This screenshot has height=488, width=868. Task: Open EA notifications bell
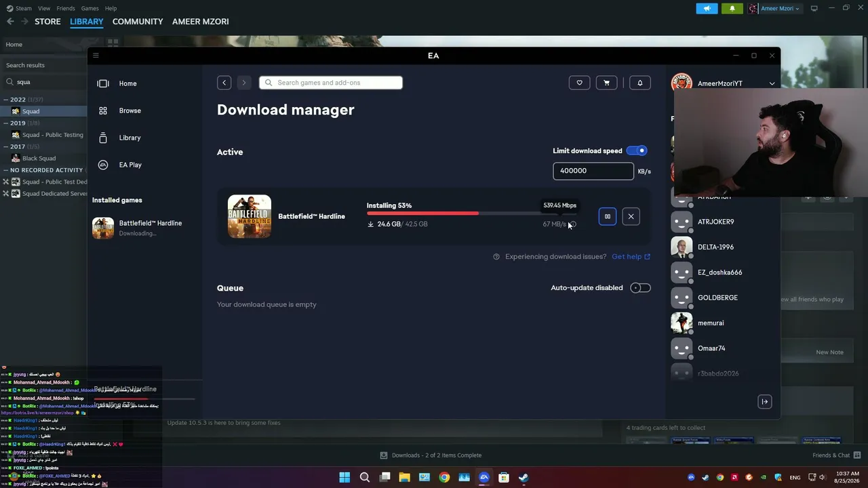[x=639, y=83]
